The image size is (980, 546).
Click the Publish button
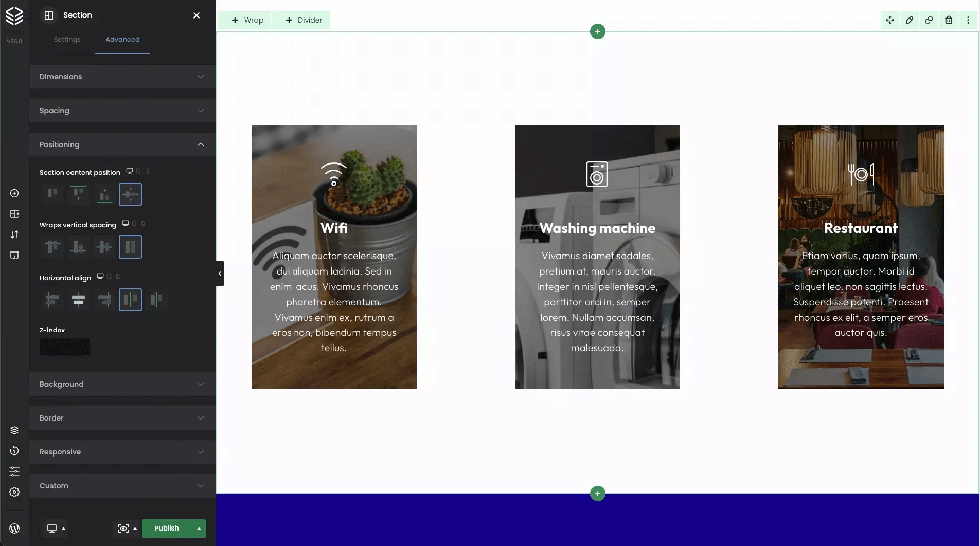[x=167, y=529]
